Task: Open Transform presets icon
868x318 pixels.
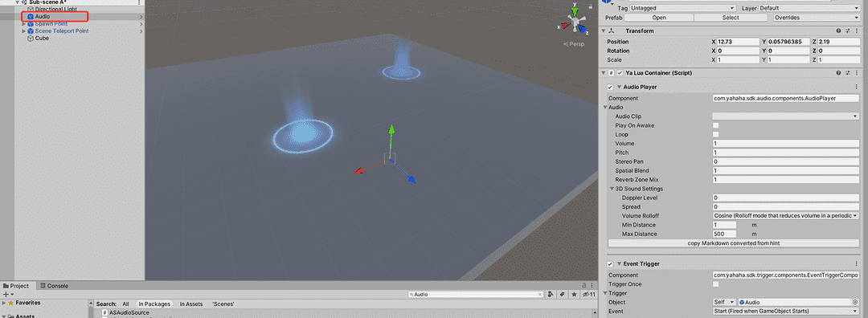Action: click(x=848, y=31)
